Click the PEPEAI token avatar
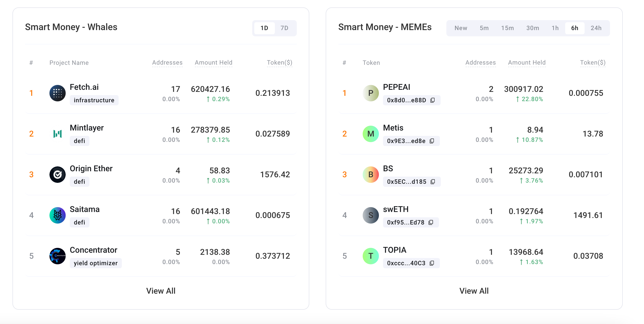 (371, 93)
